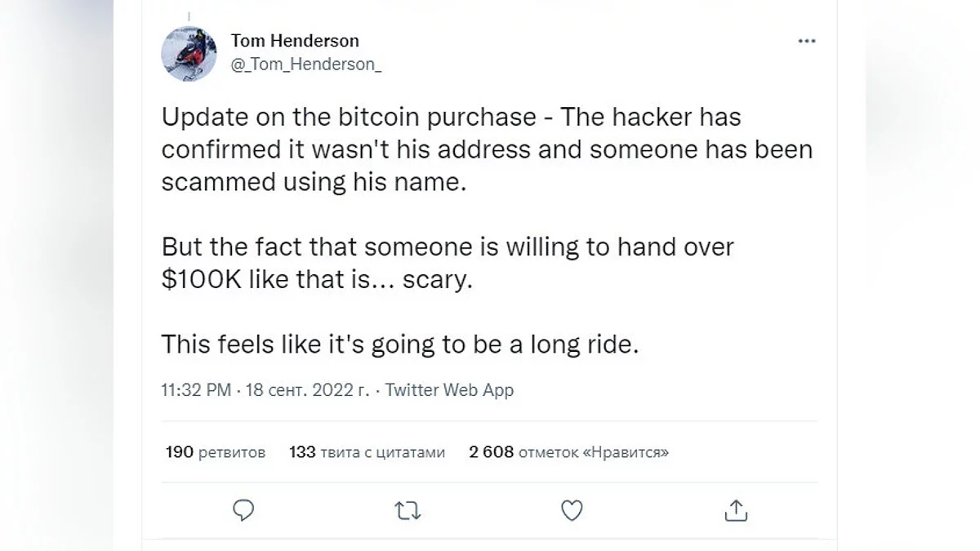The image size is (980, 551).
Task: Open the share tweet icon
Action: [736, 510]
